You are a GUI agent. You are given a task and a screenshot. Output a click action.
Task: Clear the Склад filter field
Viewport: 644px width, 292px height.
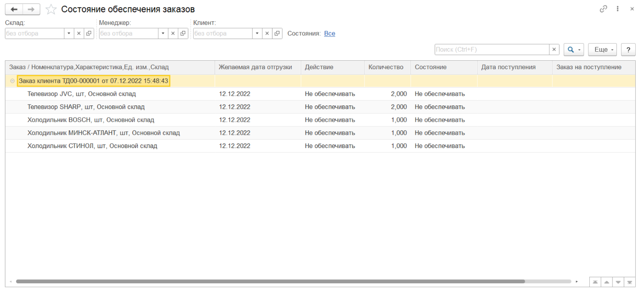tap(79, 33)
